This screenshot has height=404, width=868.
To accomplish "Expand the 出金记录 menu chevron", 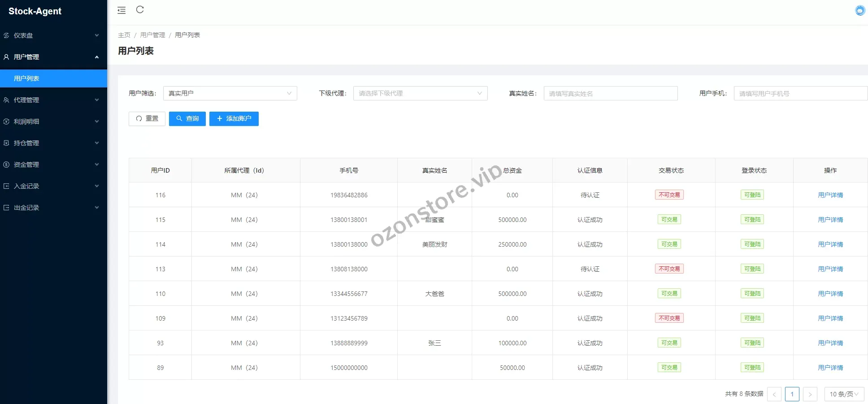I will click(x=97, y=208).
